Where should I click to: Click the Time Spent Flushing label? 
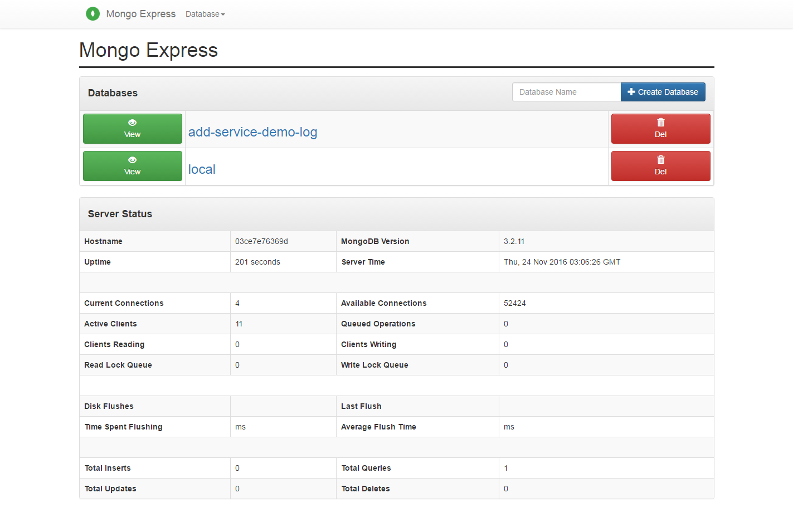tap(123, 427)
